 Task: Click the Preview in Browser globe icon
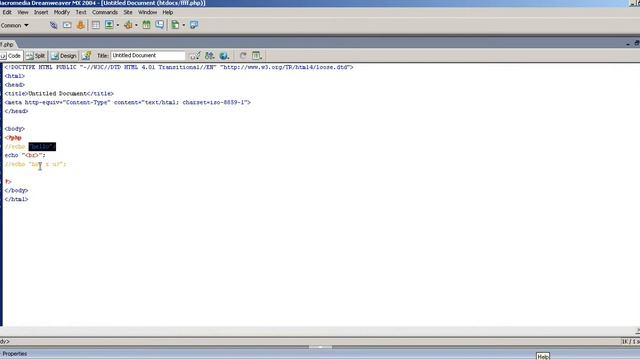click(224, 56)
